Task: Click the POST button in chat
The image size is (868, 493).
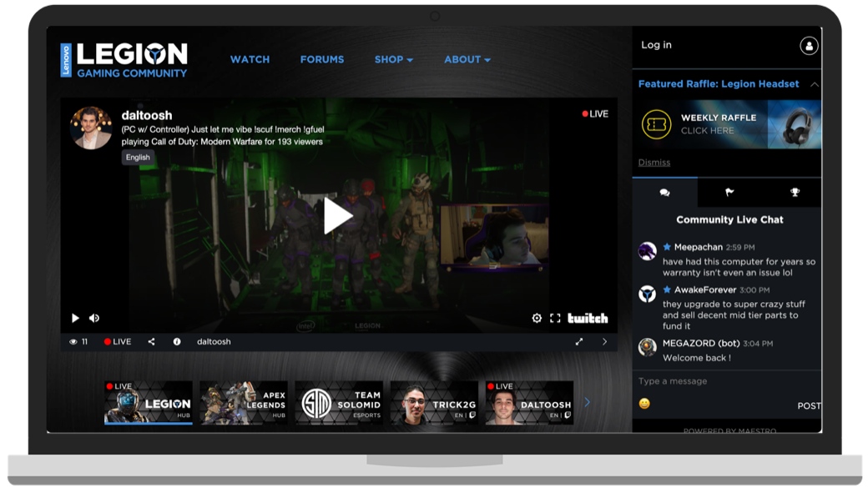Action: pos(809,406)
